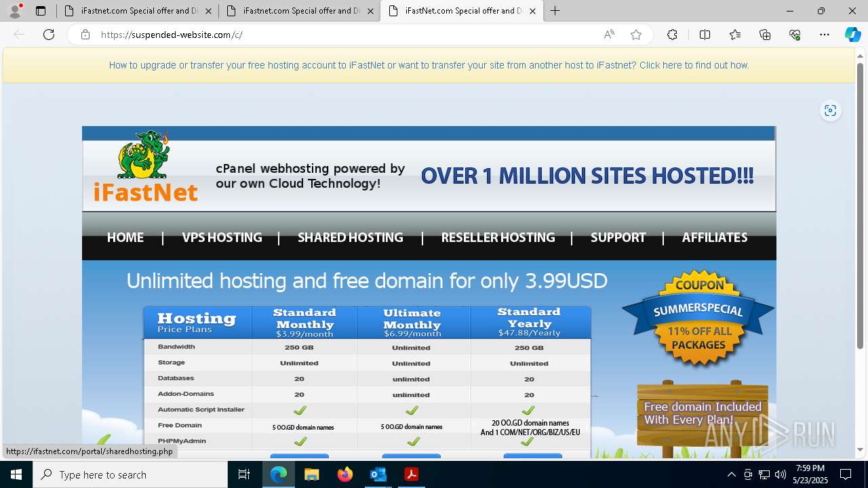Select the Standard Monthly $3.99 plan header

point(304,323)
